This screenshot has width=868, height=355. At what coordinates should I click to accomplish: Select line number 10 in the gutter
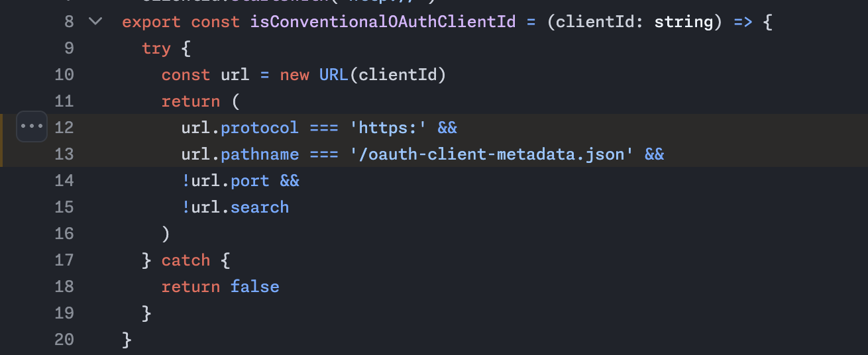click(64, 74)
